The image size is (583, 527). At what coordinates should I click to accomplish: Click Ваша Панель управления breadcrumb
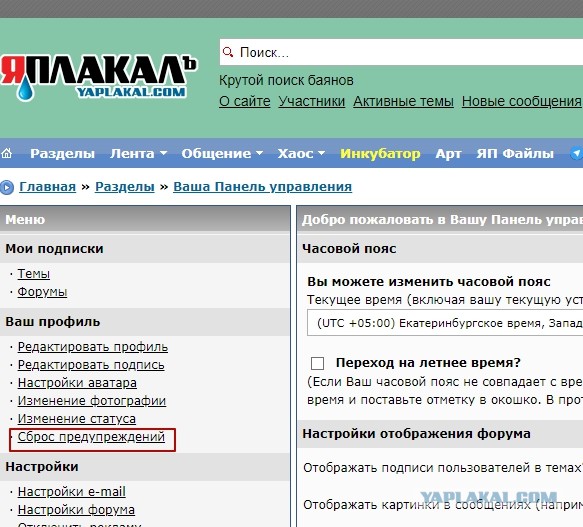(x=262, y=186)
